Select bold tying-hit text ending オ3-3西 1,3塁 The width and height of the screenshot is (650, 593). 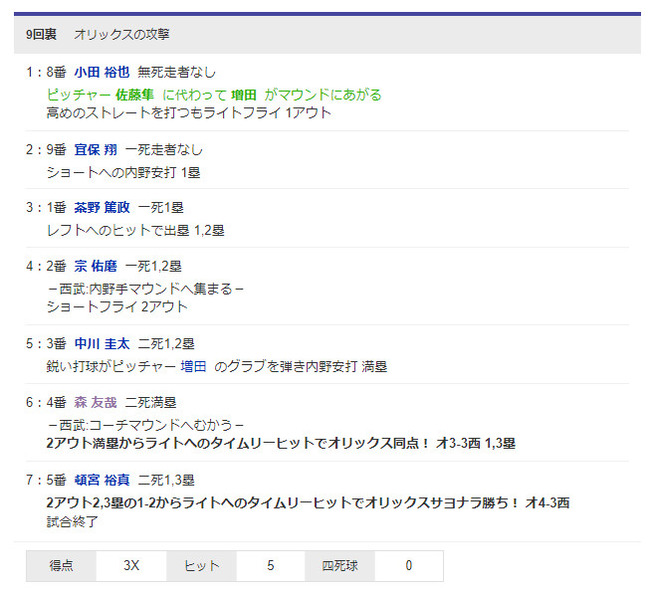coord(281,443)
